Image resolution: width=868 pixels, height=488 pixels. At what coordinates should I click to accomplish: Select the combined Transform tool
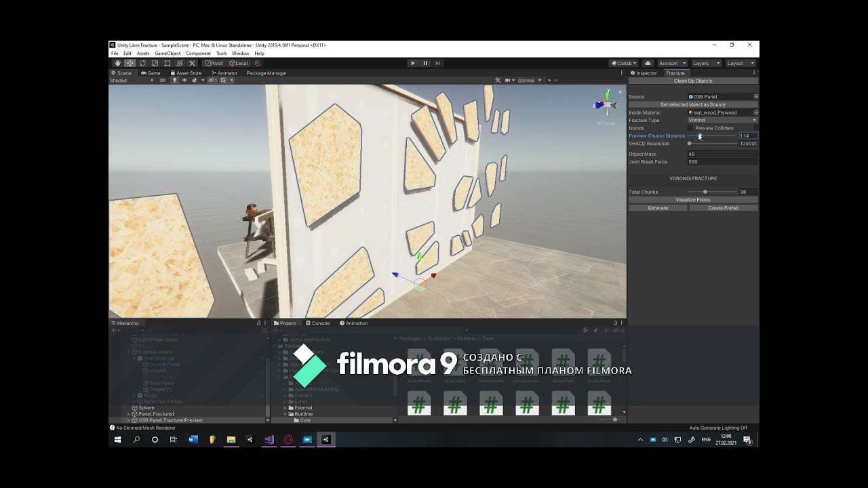tap(180, 63)
